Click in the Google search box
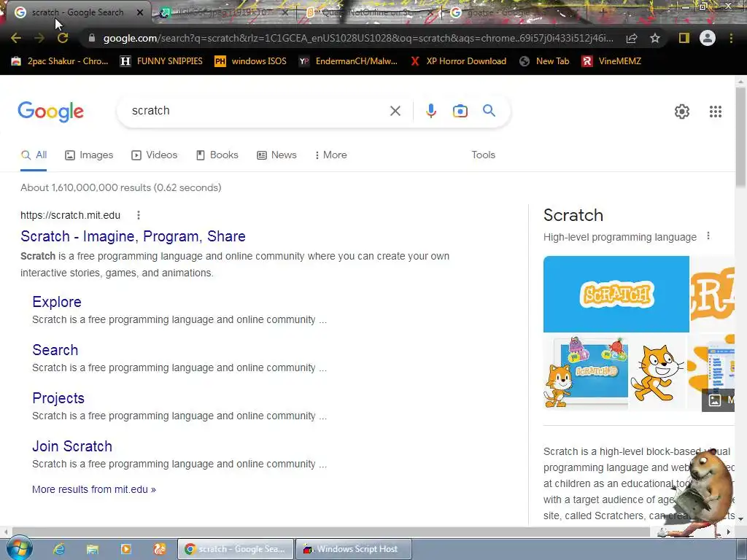Screen dimensions: 747x560 258,111
